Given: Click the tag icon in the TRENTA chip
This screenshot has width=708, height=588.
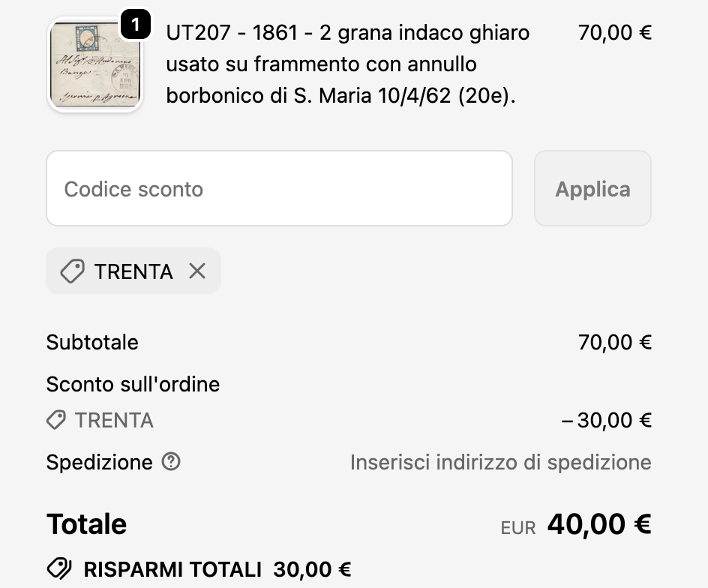Looking at the screenshot, I should pyautogui.click(x=72, y=271).
